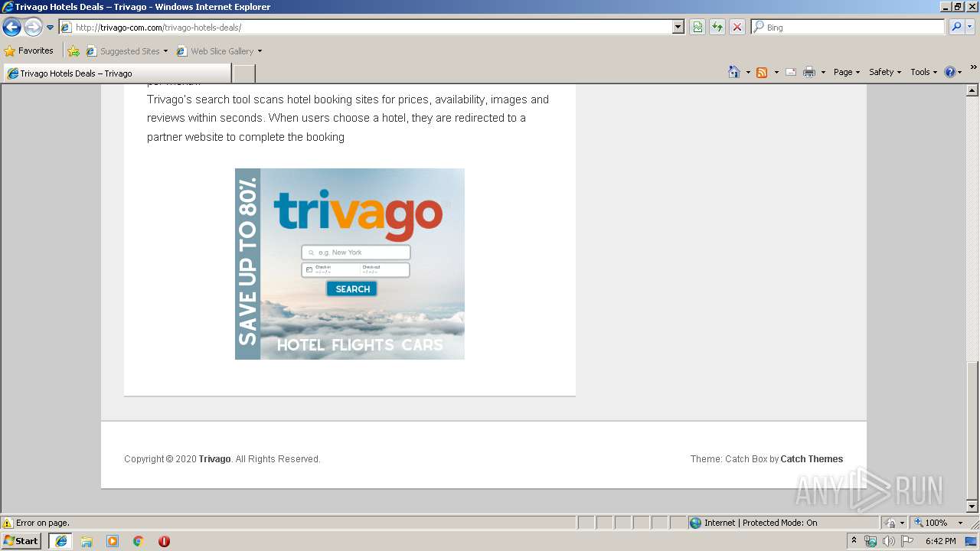Open Web Slice Gallery dropdown
Screen dimensions: 980x551
(219, 51)
